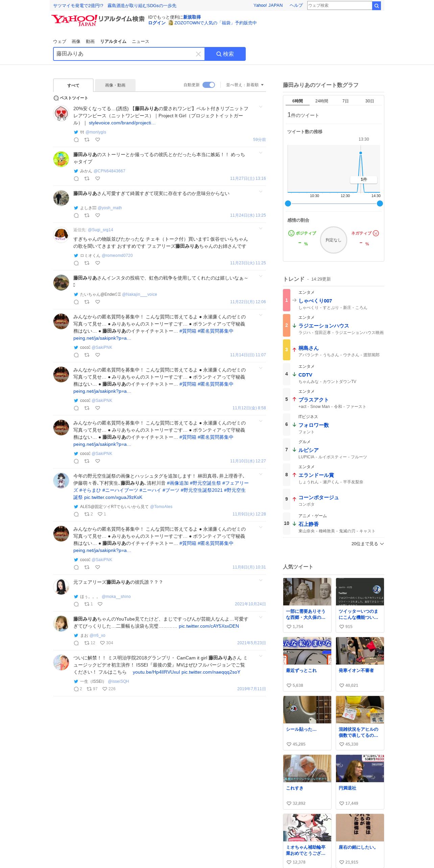Switch to the 画像・動画 tab
Image resolution: width=434 pixels, height=868 pixels.
[x=115, y=86]
